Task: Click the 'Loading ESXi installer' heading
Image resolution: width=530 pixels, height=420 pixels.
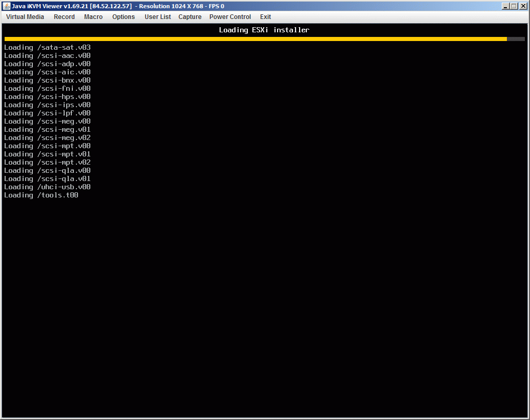Action: point(264,30)
